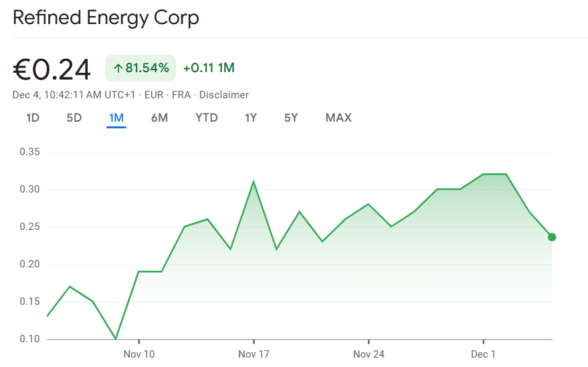Click the green endpoint dot on chart
588x367 pixels.
pos(552,237)
